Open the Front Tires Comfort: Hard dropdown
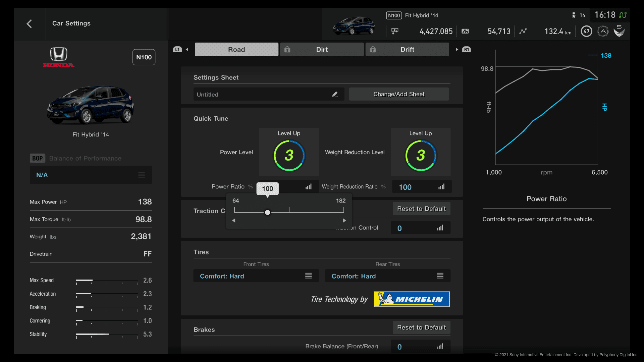 coord(256,276)
